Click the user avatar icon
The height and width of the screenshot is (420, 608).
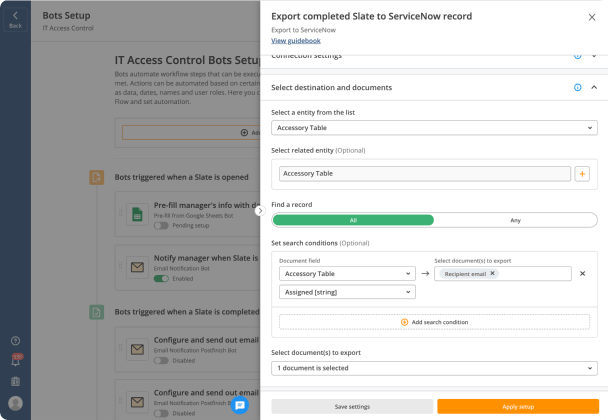pos(16,403)
